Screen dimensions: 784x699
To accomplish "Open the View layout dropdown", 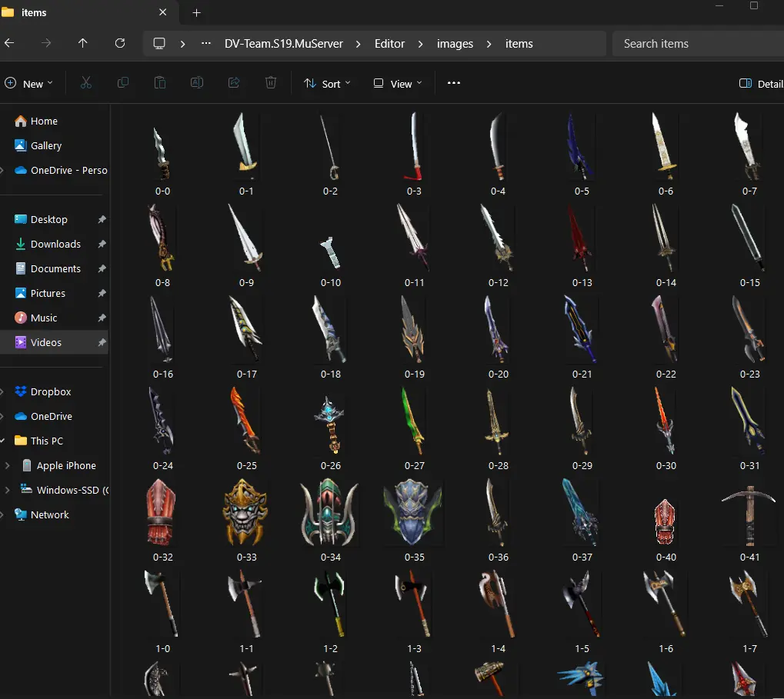I will point(398,84).
